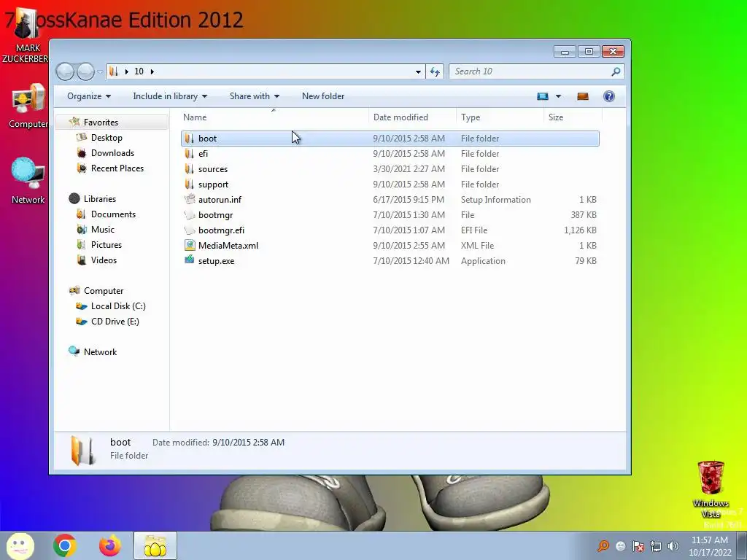Expand the arrow before 10 in address bar
747x560 pixels.
click(126, 71)
